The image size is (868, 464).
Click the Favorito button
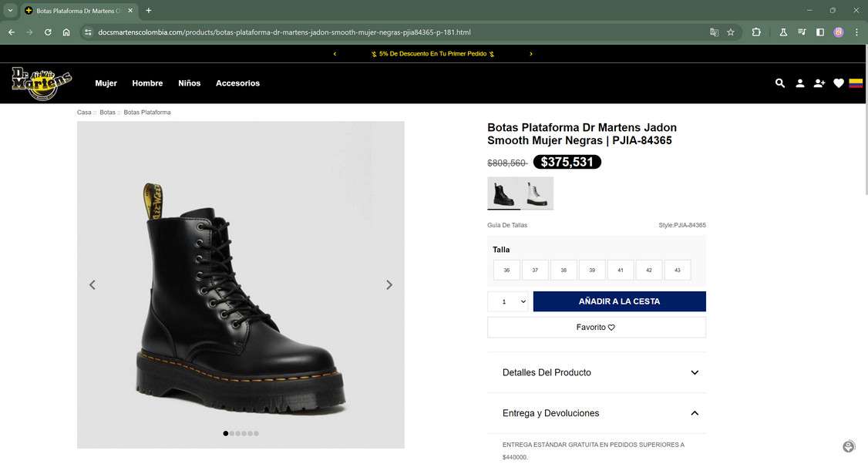597,328
